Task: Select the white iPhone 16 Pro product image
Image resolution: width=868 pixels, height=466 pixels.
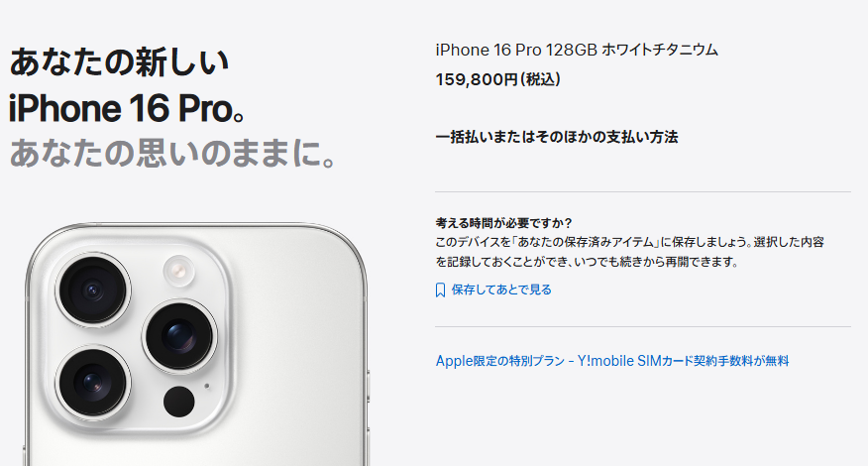Action: click(x=196, y=343)
